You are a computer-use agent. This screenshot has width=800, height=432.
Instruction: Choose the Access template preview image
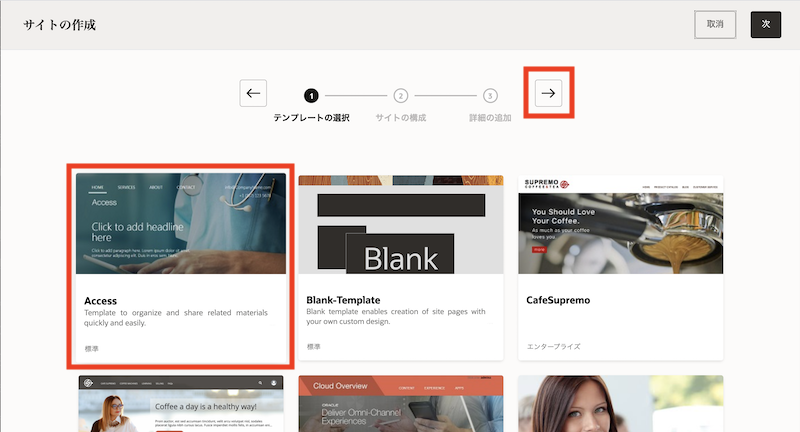[181, 224]
